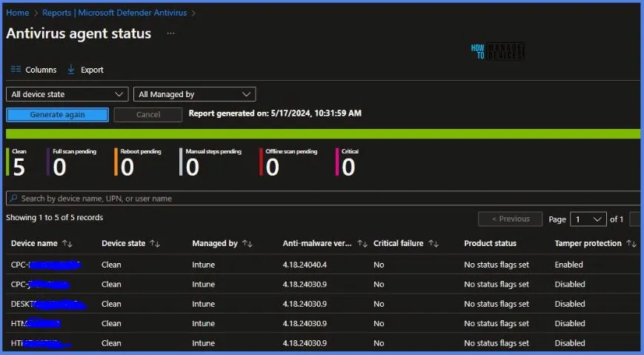The width and height of the screenshot is (644, 355).
Task: Click No status flags set in first row
Action: tap(497, 265)
